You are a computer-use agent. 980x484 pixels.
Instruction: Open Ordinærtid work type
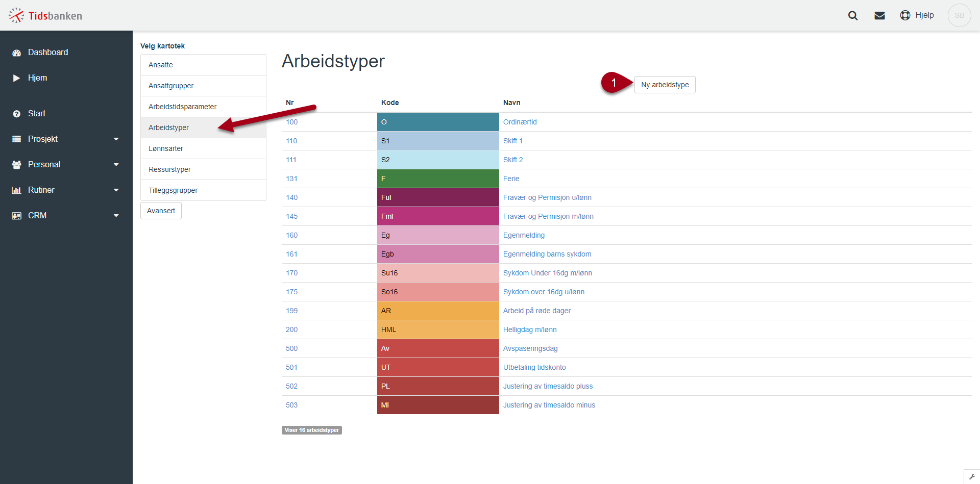pyautogui.click(x=520, y=122)
